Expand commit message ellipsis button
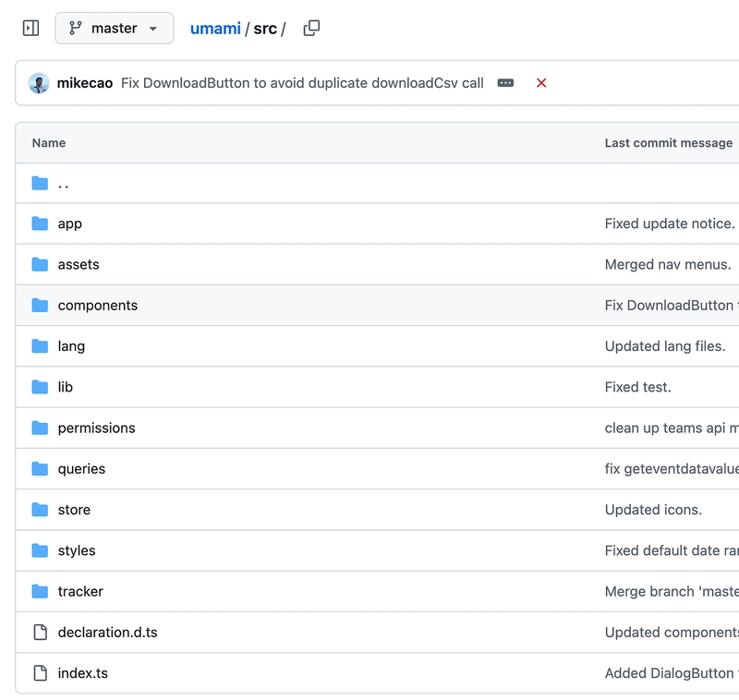Viewport: 739px width, 700px height. point(505,83)
